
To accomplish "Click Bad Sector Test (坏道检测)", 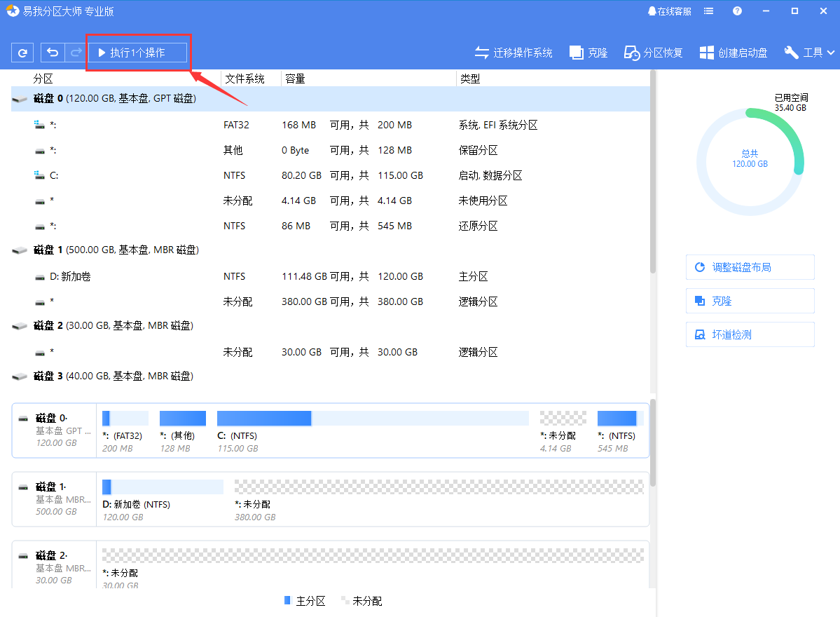I will (750, 334).
